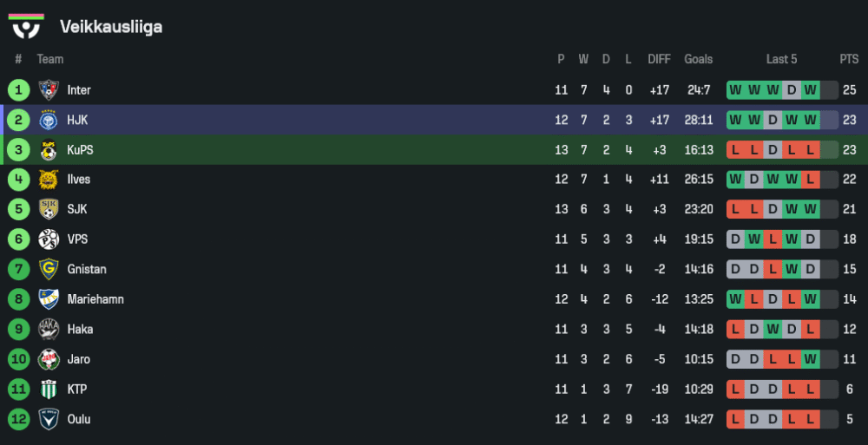Click the Gnistan team logo

coord(48,269)
